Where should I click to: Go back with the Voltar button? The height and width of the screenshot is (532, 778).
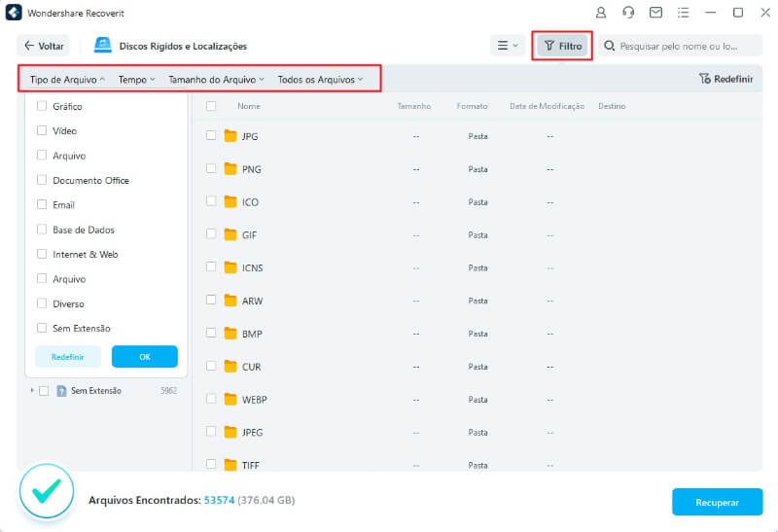click(44, 46)
